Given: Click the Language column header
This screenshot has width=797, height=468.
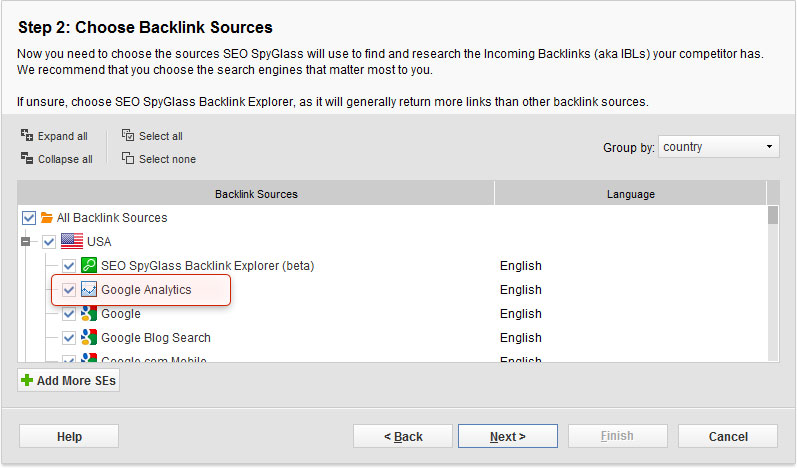Looking at the screenshot, I should [x=630, y=193].
